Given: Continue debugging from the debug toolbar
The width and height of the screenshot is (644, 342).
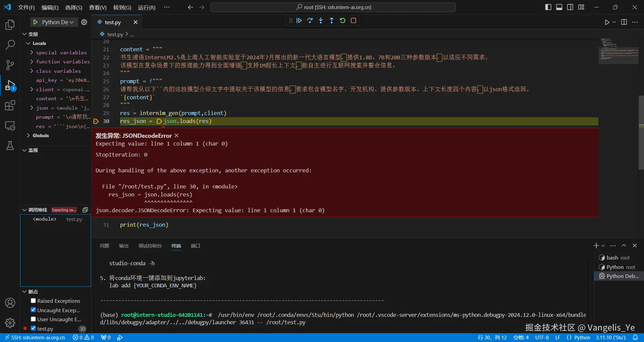Looking at the screenshot, I should tap(299, 20).
